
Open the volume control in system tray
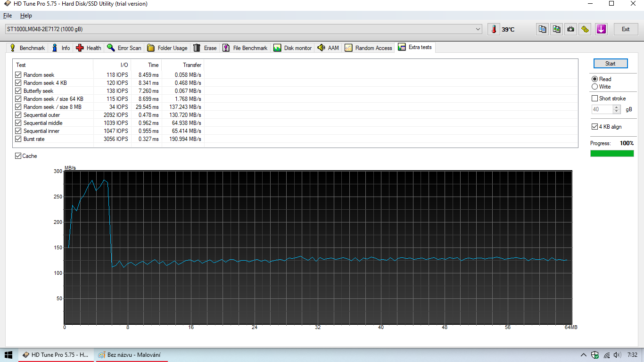617,355
